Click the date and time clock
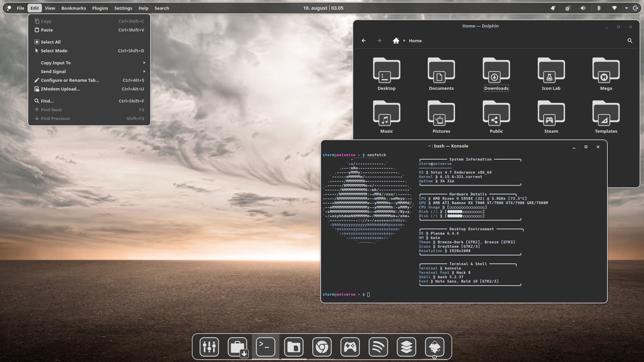This screenshot has height=362, width=644. click(x=323, y=8)
